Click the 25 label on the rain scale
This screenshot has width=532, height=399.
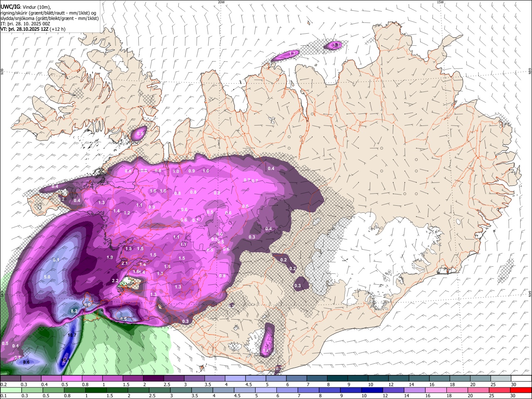[x=492, y=396]
